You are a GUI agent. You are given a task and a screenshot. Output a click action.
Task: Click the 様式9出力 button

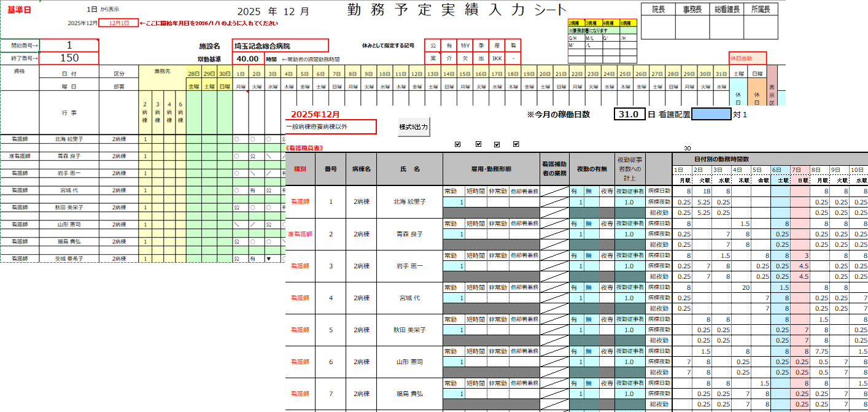click(x=414, y=127)
